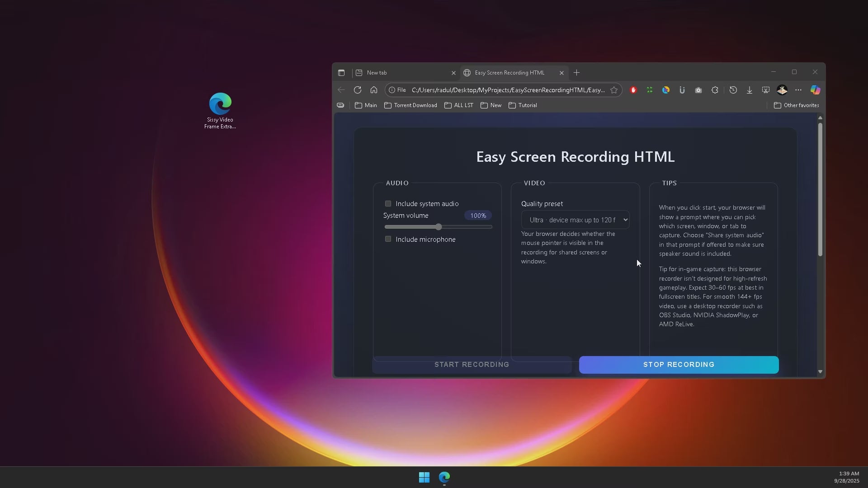This screenshot has height=488, width=868.
Task: Click the Stop Recording button
Action: point(679,365)
